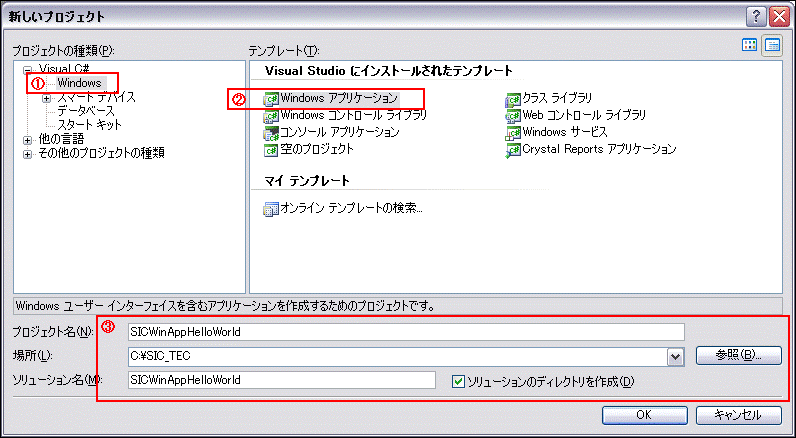Select データベース project type

coord(86,111)
